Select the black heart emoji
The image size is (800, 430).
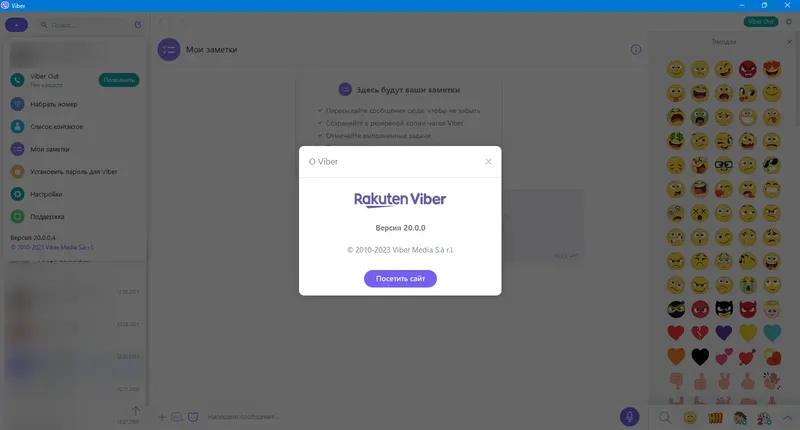click(x=699, y=357)
